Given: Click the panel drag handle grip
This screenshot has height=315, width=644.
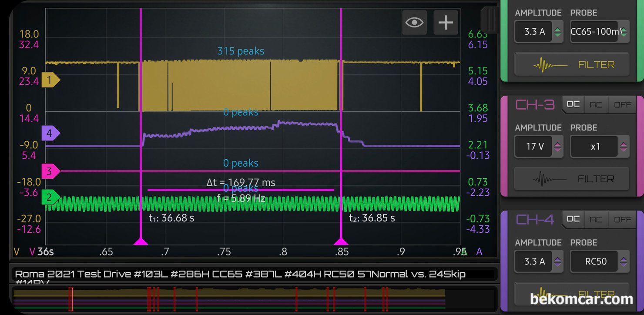Looking at the screenshot, I should point(490,20).
